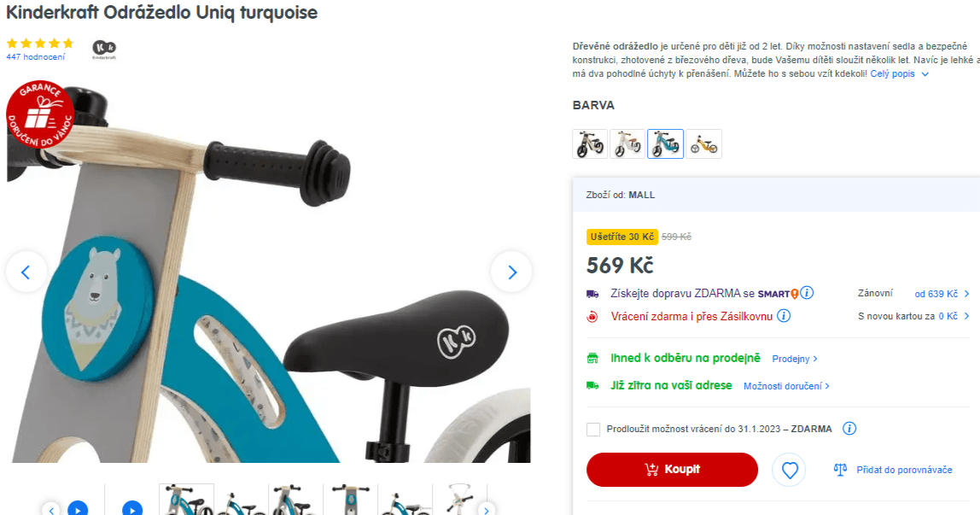Click the Christmas delivery guarantee badge
This screenshot has height=515, width=980.
40,114
